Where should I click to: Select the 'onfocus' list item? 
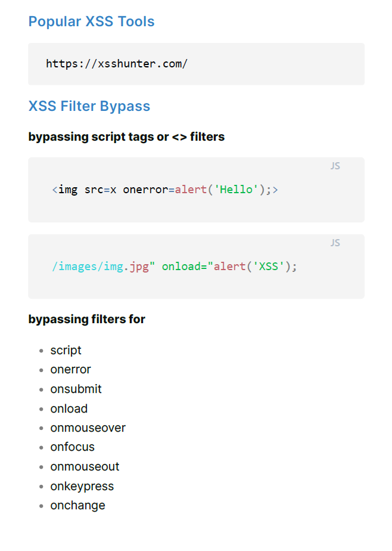(72, 447)
